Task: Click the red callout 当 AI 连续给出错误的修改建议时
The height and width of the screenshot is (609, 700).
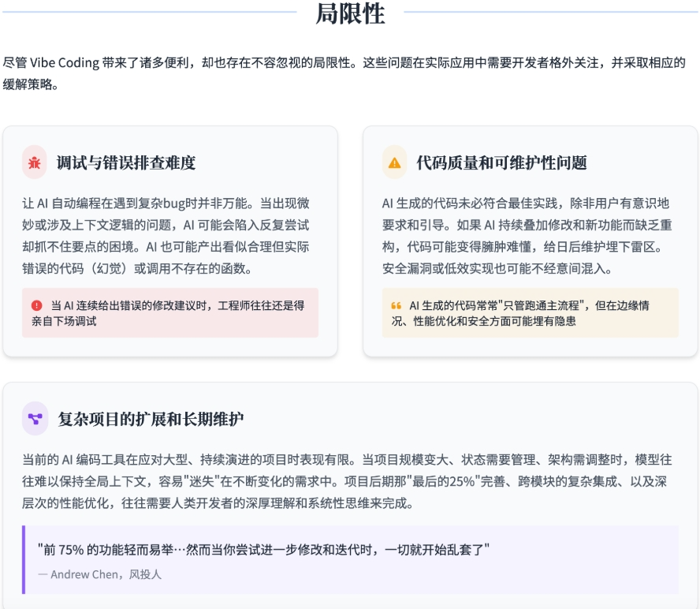Action: [x=170, y=312]
